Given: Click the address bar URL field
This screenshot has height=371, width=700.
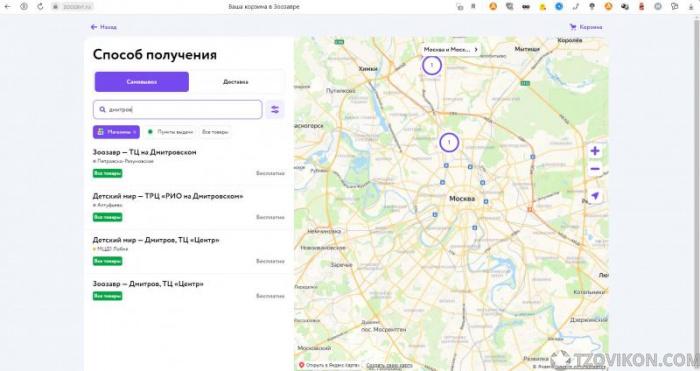Looking at the screenshot, I should click(77, 7).
